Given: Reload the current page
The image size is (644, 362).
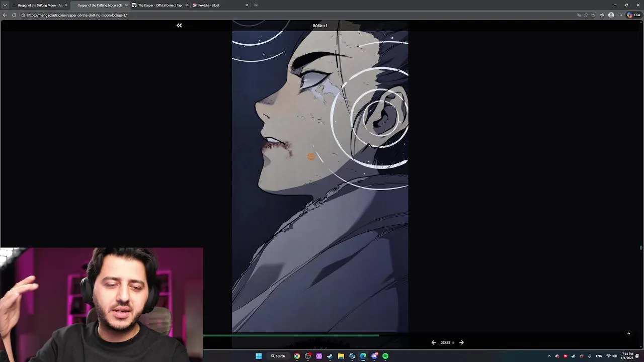Looking at the screenshot, I should 14,15.
